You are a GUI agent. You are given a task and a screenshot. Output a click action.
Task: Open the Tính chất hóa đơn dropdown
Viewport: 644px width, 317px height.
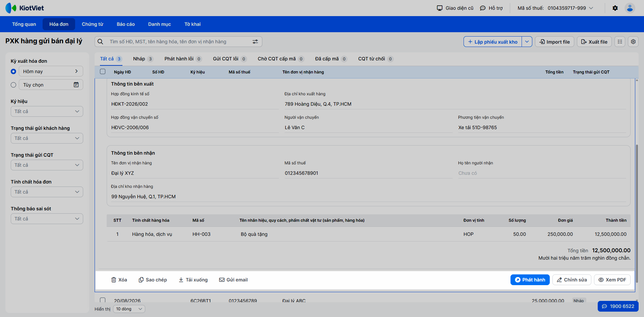pyautogui.click(x=47, y=192)
